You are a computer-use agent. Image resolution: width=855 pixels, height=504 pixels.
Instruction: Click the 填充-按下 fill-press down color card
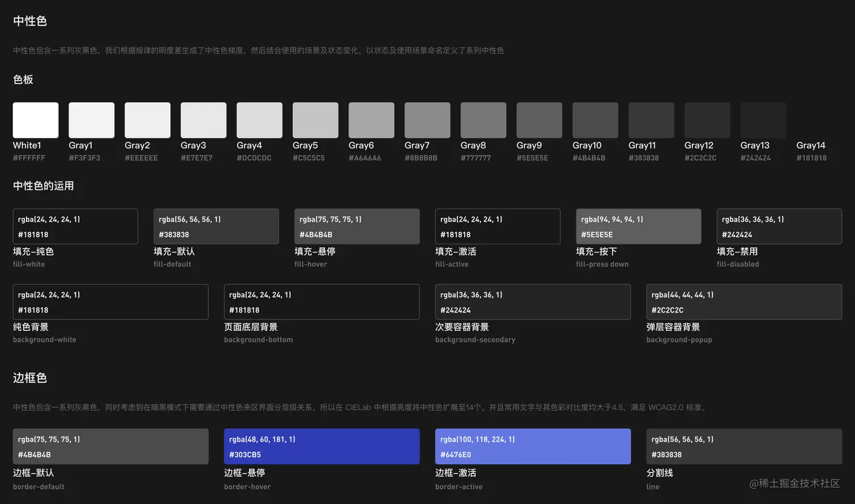coord(638,227)
